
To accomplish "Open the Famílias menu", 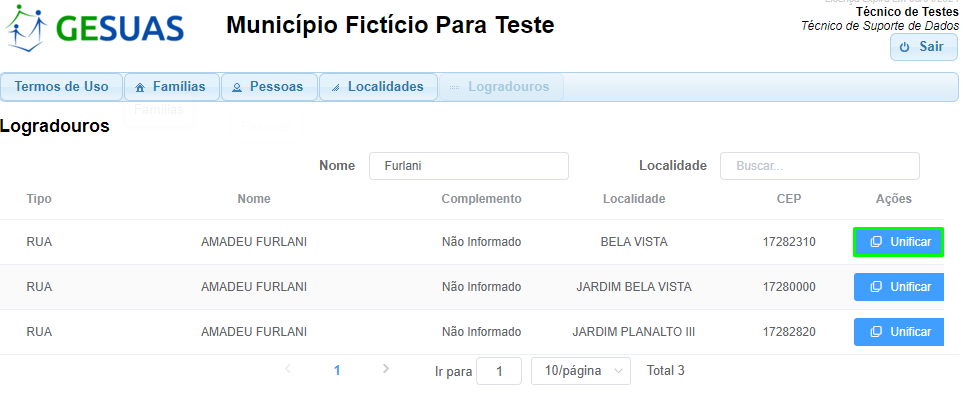I will click(x=172, y=87).
